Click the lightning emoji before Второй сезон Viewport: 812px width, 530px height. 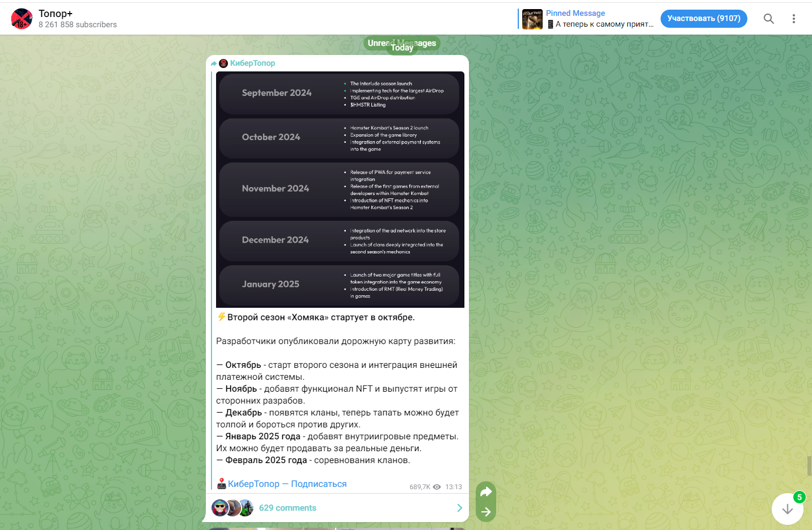click(x=222, y=317)
